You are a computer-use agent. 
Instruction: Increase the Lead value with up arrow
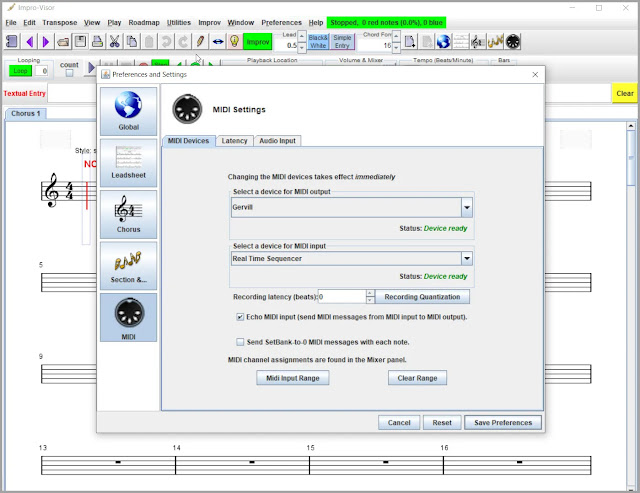[x=302, y=36]
